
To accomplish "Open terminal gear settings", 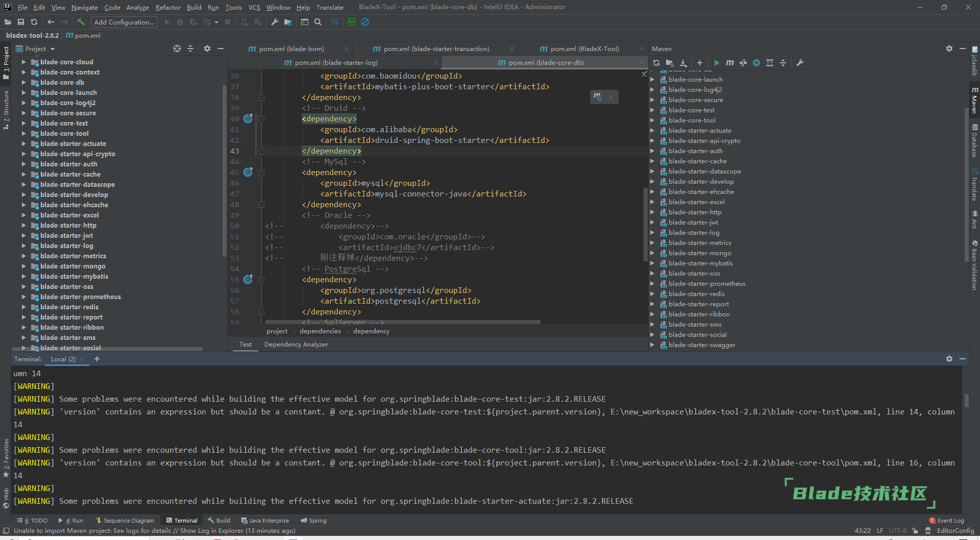I will pyautogui.click(x=949, y=359).
